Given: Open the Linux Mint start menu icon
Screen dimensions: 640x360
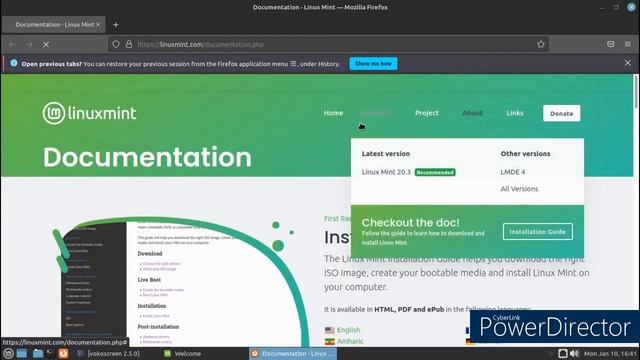Looking at the screenshot, I should click(x=8, y=353).
